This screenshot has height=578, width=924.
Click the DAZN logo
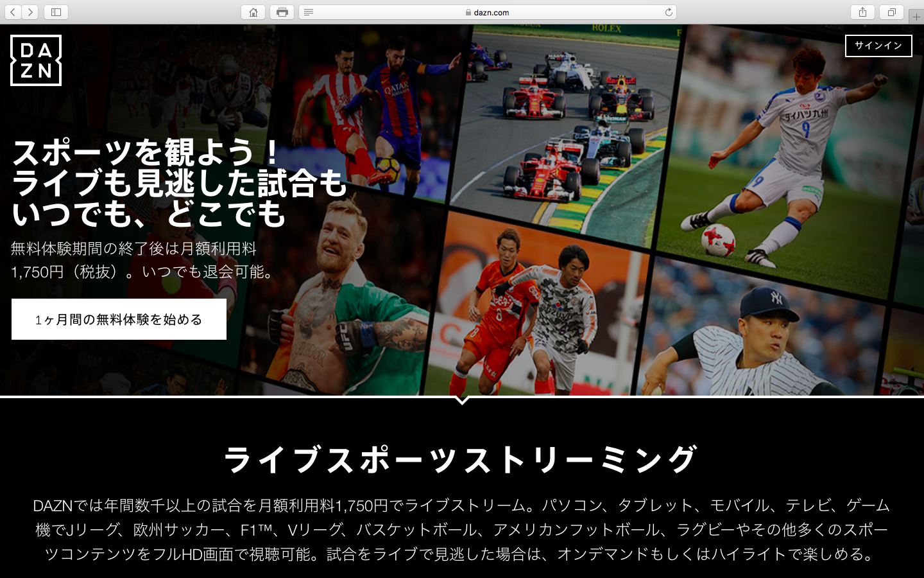(36, 60)
